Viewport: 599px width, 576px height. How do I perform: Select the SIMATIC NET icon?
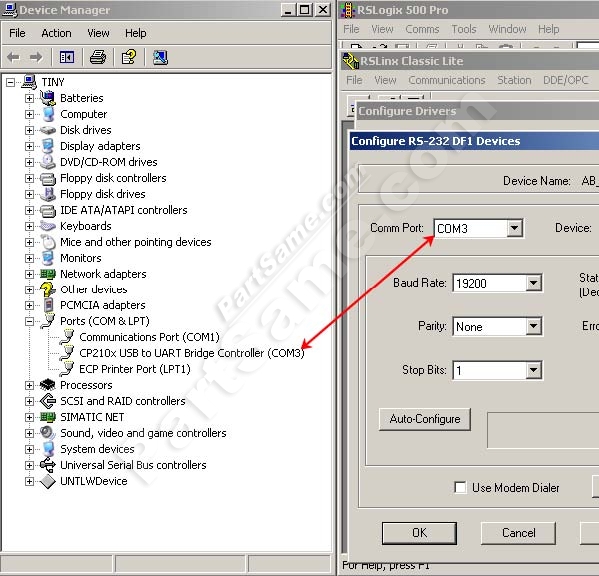click(48, 417)
